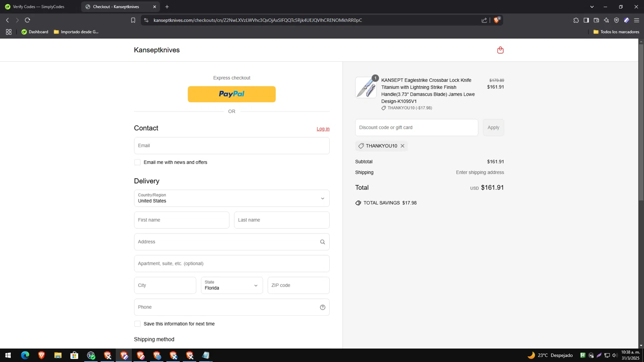Click the address search magnifier icon
This screenshot has height=362, width=644.
pos(322,242)
